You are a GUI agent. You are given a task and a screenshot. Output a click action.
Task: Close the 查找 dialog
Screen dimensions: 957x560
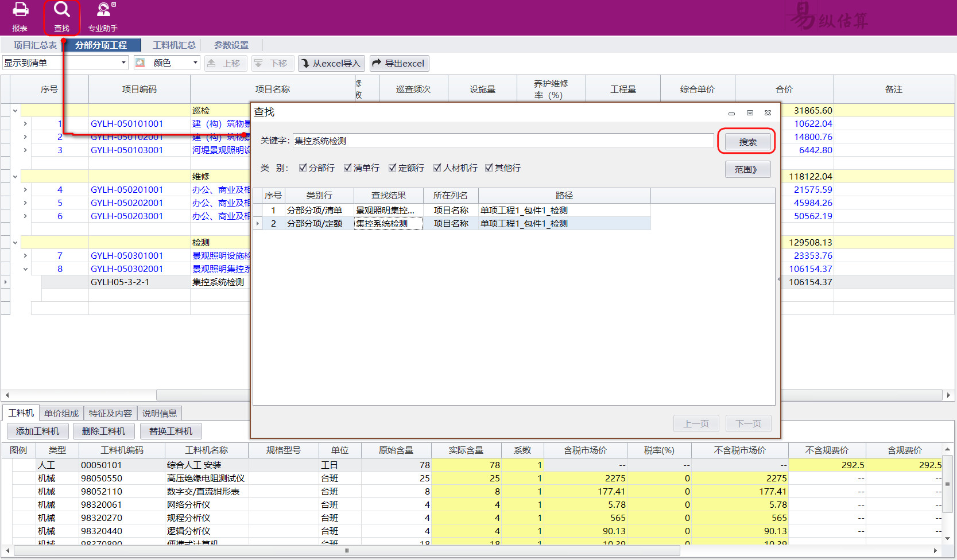click(x=768, y=113)
